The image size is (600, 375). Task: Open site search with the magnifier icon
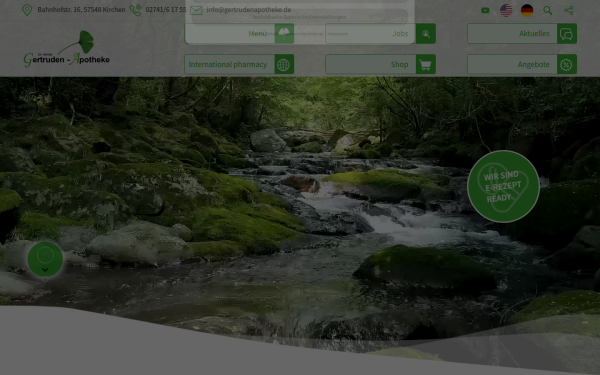(x=548, y=10)
